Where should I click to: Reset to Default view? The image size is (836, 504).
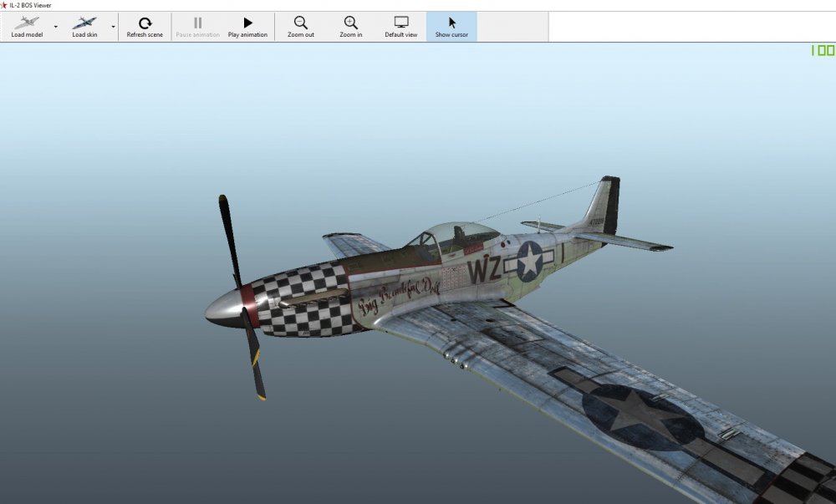click(x=401, y=27)
